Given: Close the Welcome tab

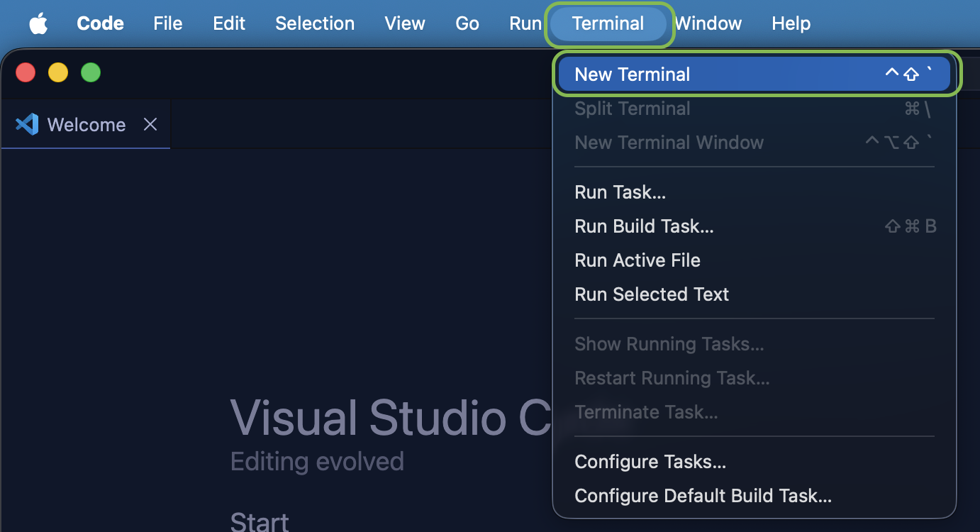Looking at the screenshot, I should [150, 125].
